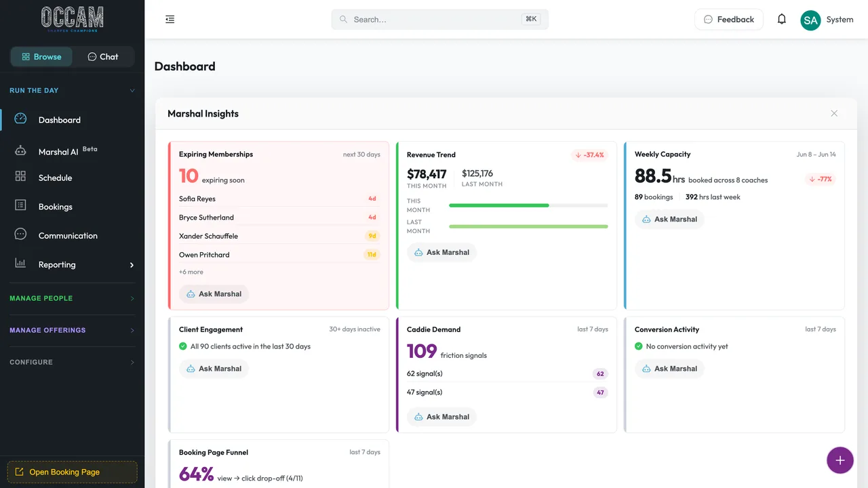This screenshot has width=868, height=488.
Task: Click the 88.5 hrs weekly capacity value
Action: coord(660,176)
